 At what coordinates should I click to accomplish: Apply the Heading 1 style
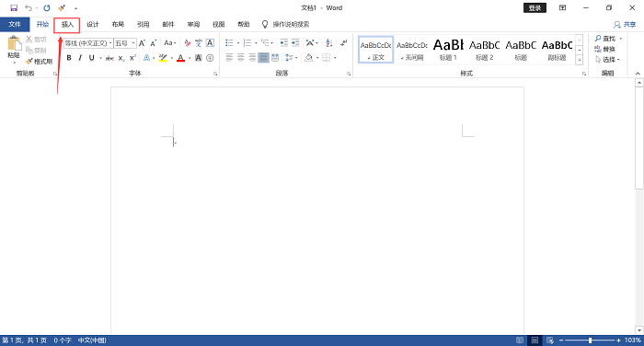coord(448,50)
